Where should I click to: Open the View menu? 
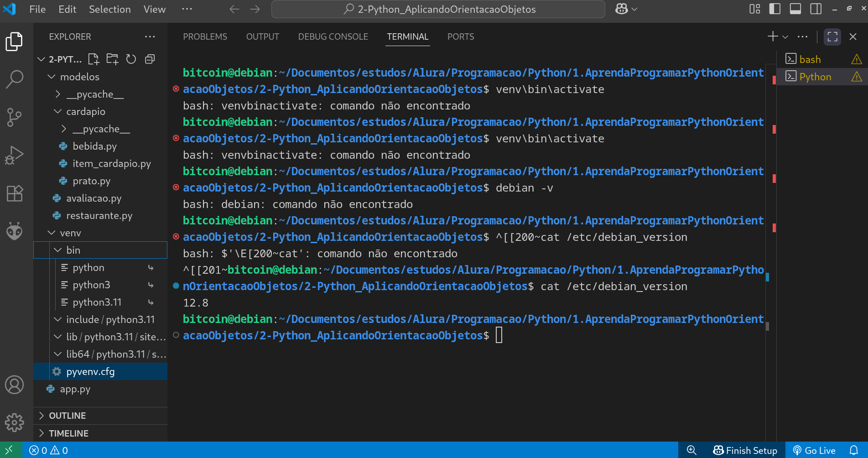pos(154,9)
